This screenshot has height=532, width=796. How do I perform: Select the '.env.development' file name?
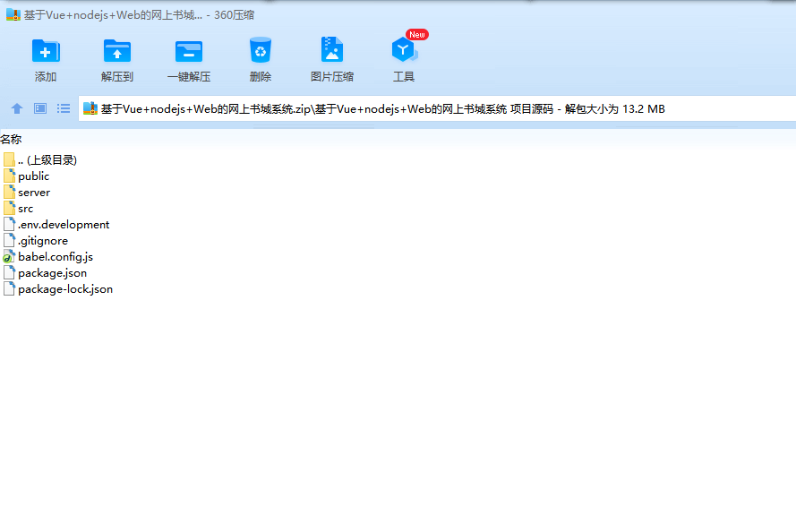pyautogui.click(x=64, y=225)
